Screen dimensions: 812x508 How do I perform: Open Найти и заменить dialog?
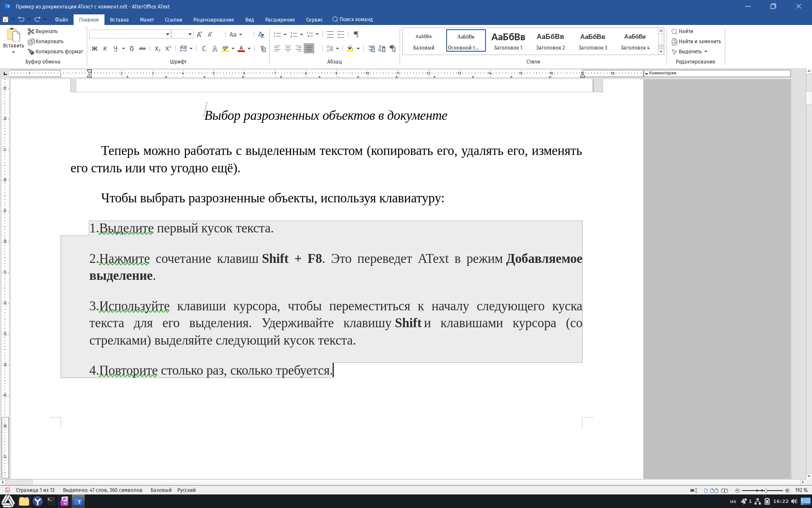[x=696, y=41]
